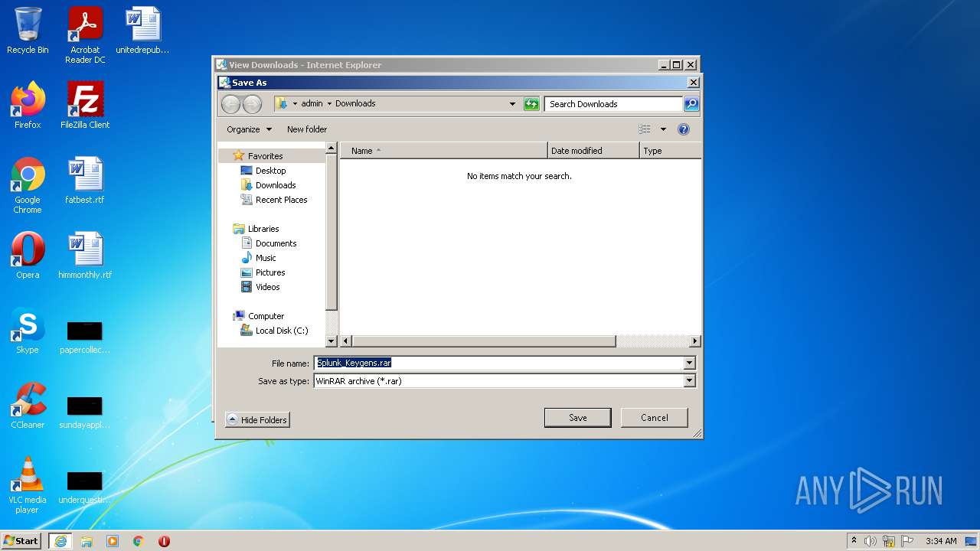Open the fatbest.rtf file icon
980x551 pixels.
pos(85,181)
